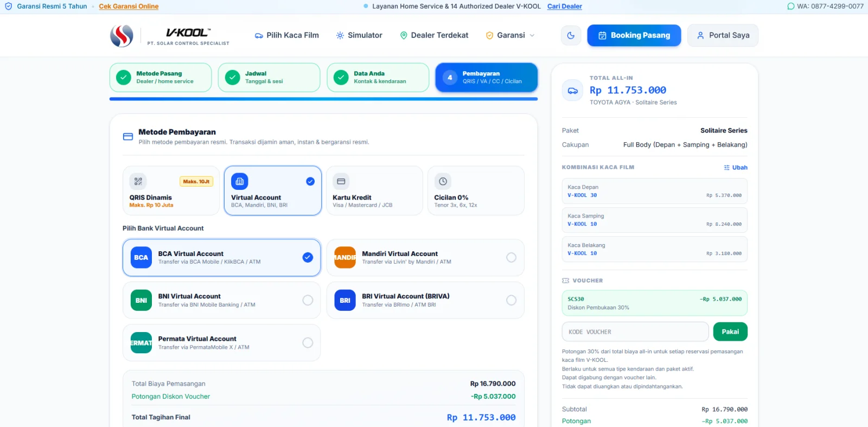Image resolution: width=868 pixels, height=427 pixels.
Task: Expand the Garansi menu chevron
Action: [x=532, y=36]
